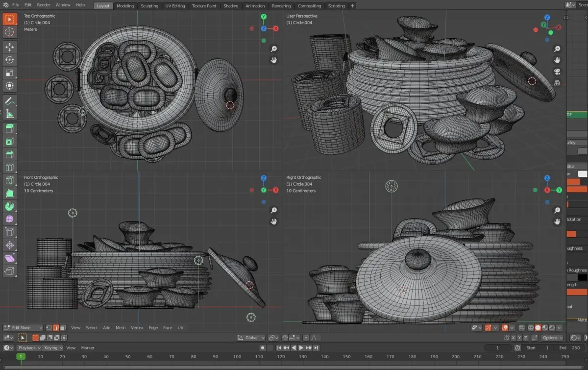Enable rendered viewport shading

coord(552,327)
